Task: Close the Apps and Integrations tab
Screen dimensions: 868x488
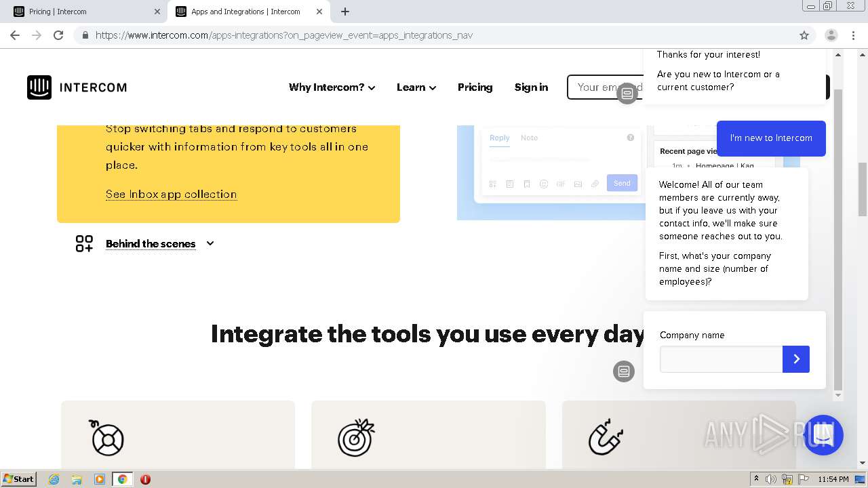Action: [x=319, y=12]
